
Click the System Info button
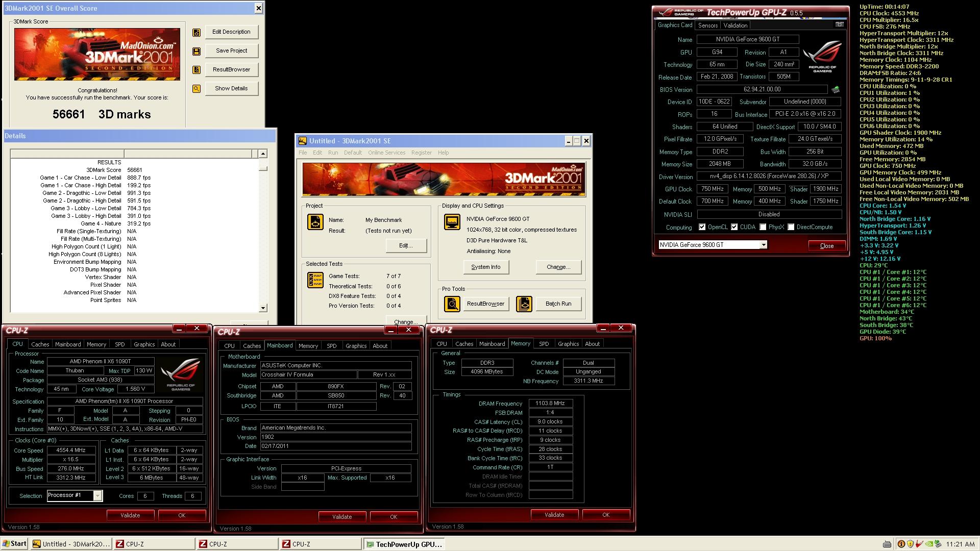tap(485, 267)
